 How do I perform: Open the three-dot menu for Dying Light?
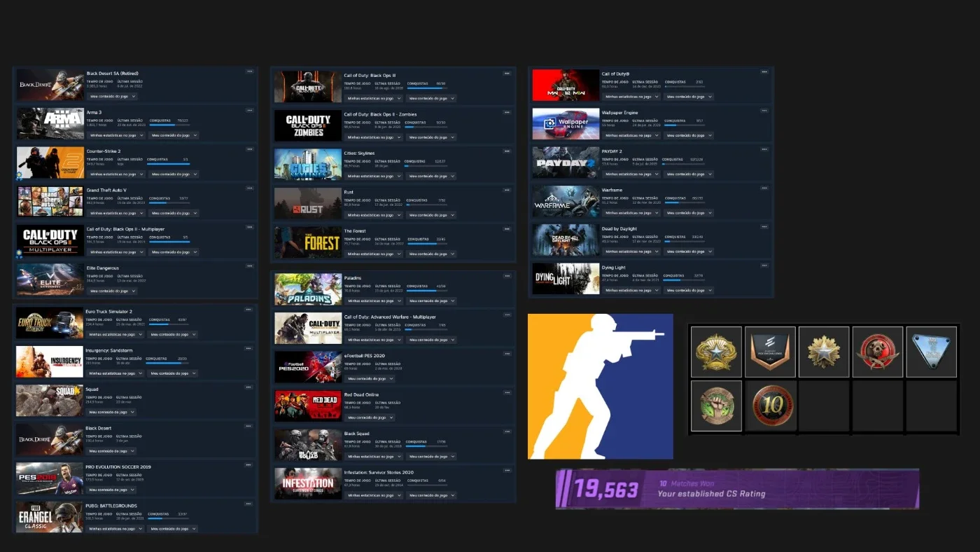[764, 266]
